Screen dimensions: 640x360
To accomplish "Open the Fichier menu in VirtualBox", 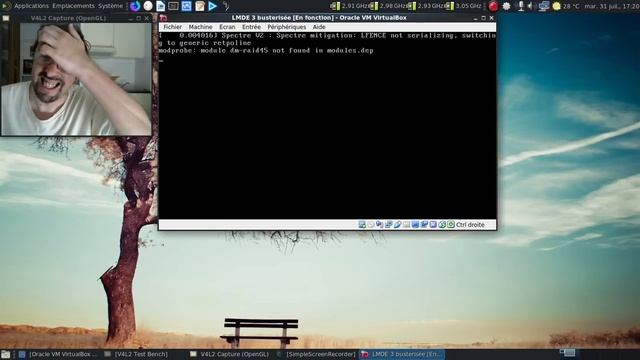I will point(172,27).
